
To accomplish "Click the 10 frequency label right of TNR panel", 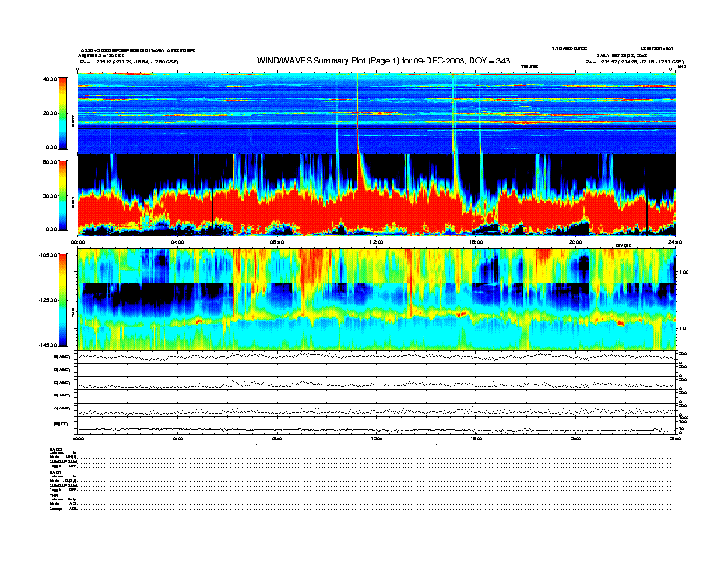I will [x=684, y=328].
